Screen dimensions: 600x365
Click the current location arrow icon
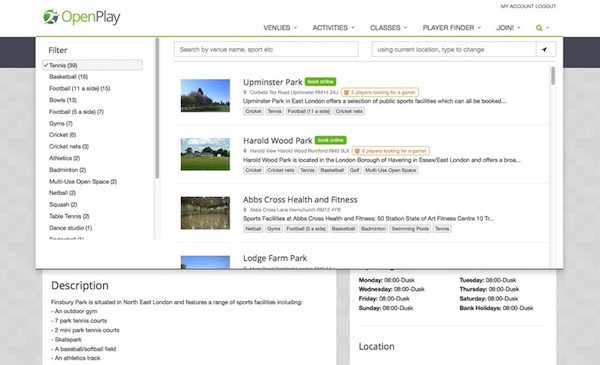point(545,49)
